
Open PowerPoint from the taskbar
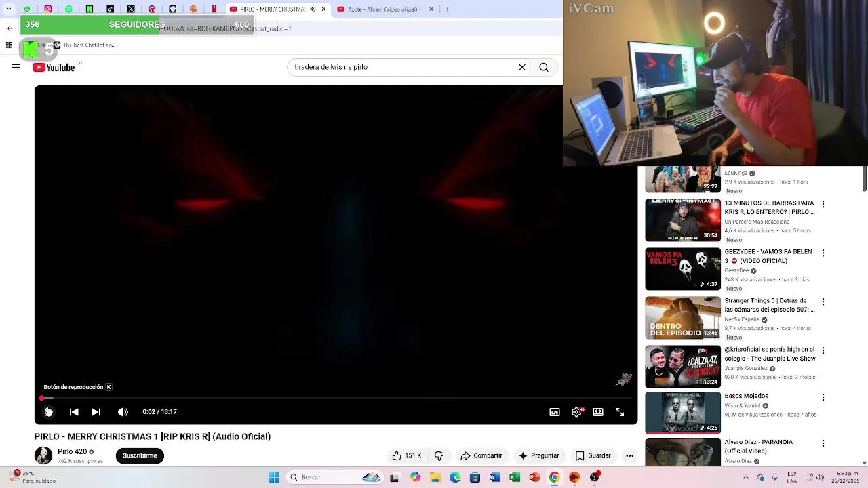(534, 477)
